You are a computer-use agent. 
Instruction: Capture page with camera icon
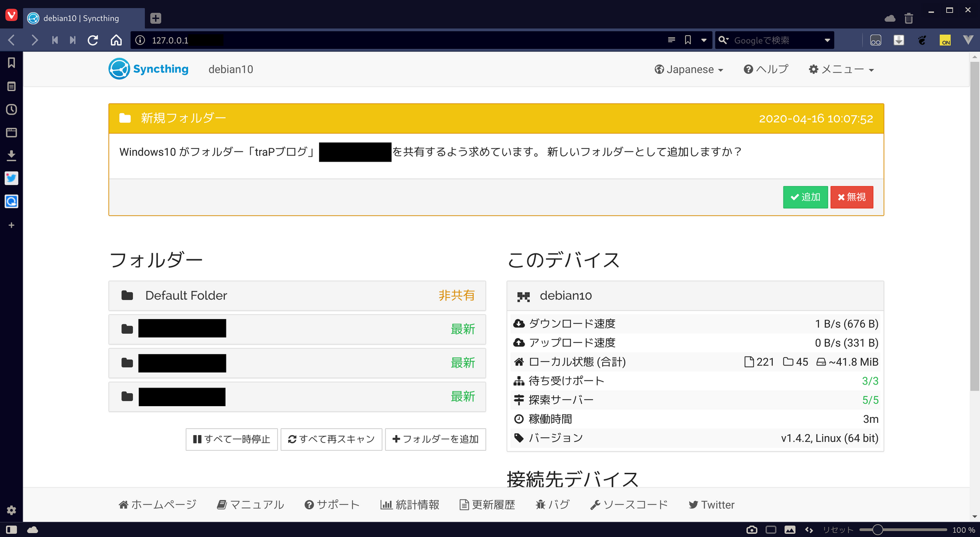click(x=752, y=530)
